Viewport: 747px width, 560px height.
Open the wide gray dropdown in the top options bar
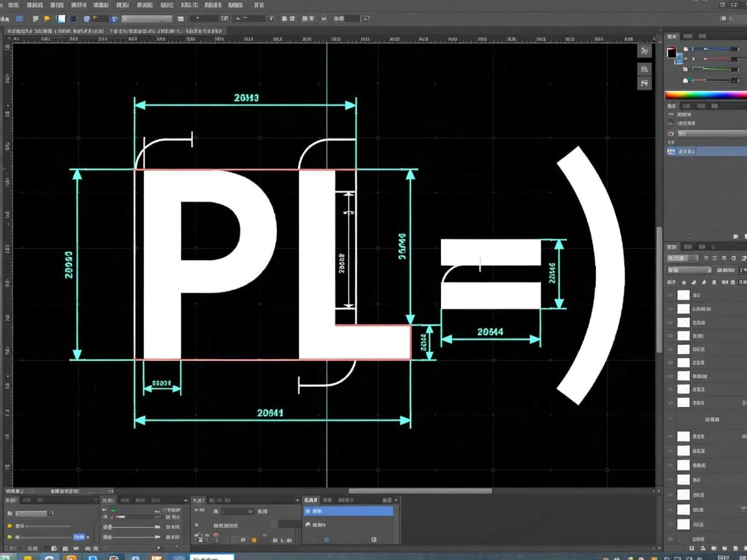147,19
